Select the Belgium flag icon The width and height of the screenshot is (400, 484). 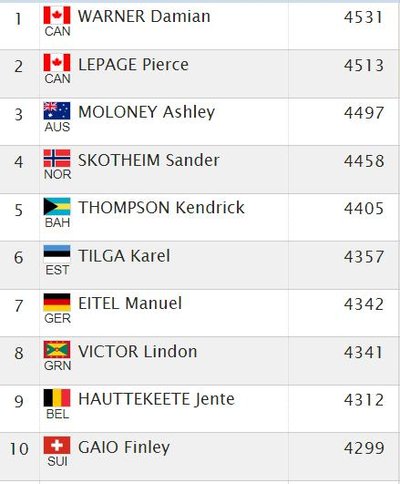tap(57, 398)
